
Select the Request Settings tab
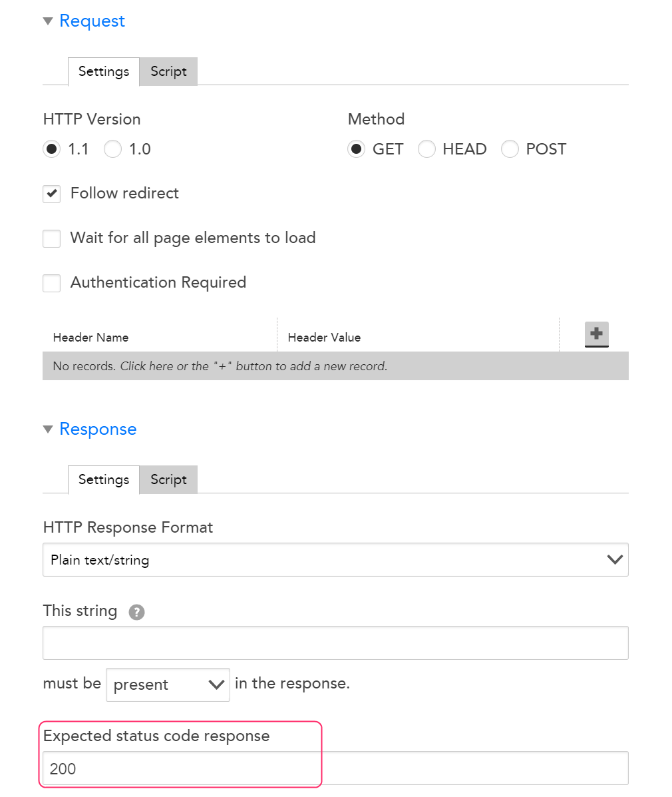[104, 72]
